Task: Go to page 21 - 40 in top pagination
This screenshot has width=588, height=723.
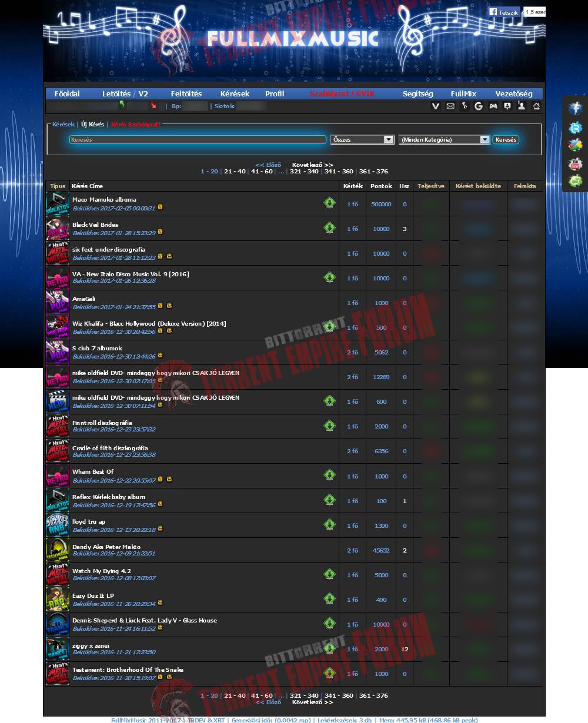Action: pyautogui.click(x=235, y=172)
